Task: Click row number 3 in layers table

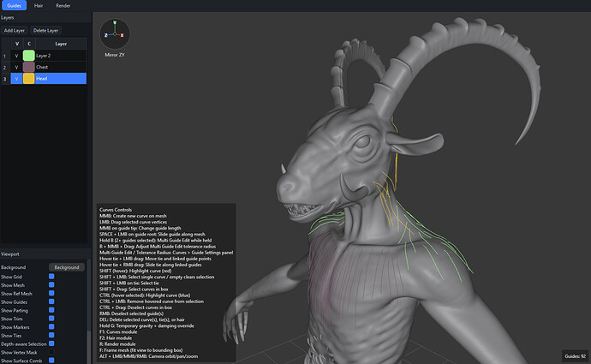Action: (5, 79)
